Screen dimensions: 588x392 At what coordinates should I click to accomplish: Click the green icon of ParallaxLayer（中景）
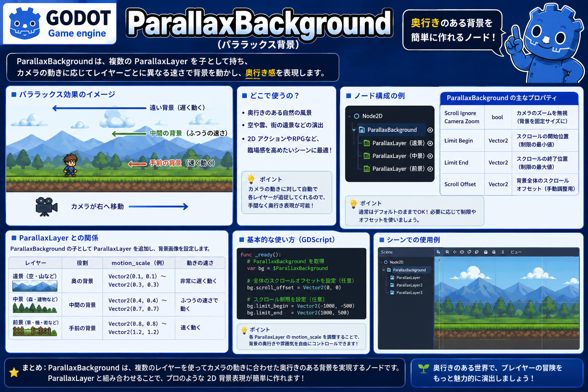(x=367, y=156)
